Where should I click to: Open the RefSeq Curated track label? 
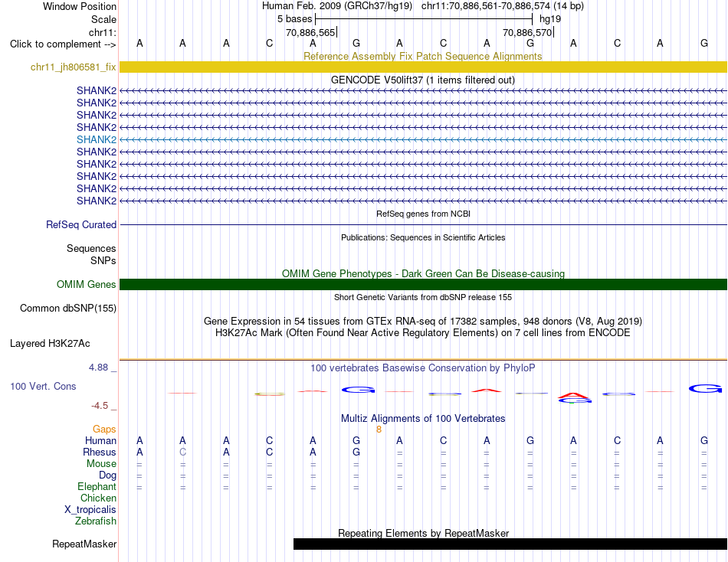80,224
